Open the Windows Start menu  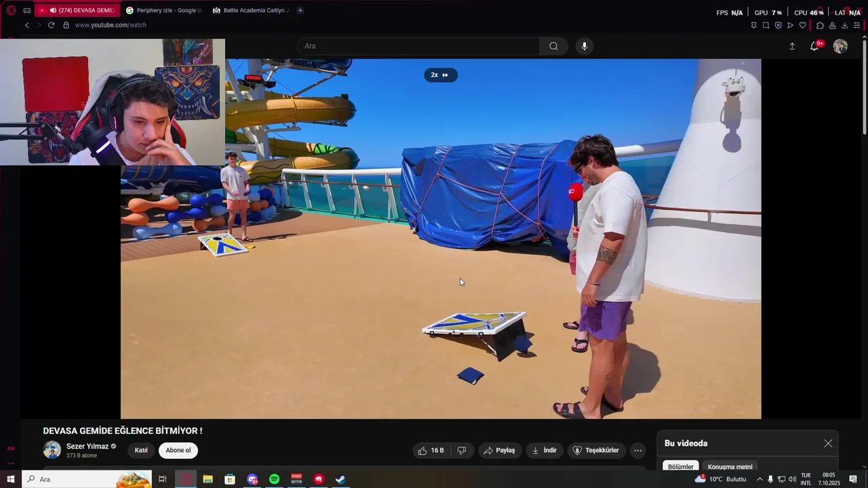click(10, 479)
